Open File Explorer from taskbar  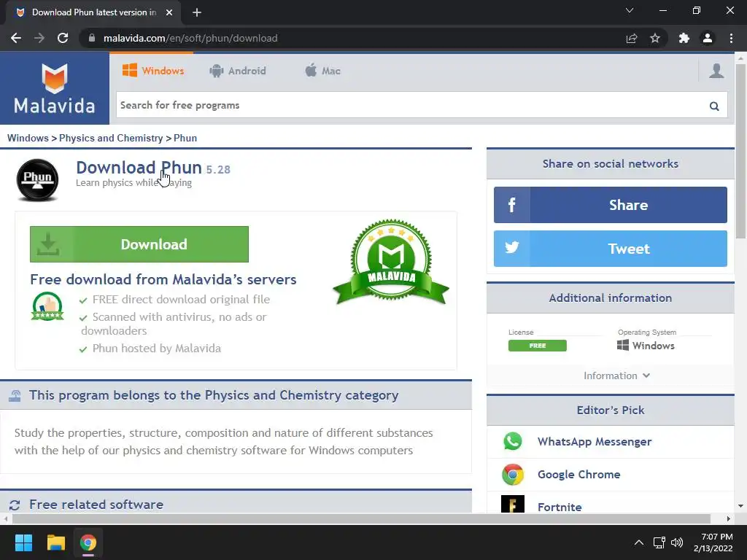point(55,542)
